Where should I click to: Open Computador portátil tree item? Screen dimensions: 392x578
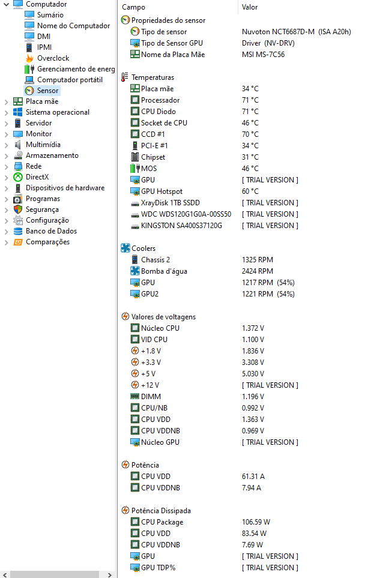coord(70,80)
